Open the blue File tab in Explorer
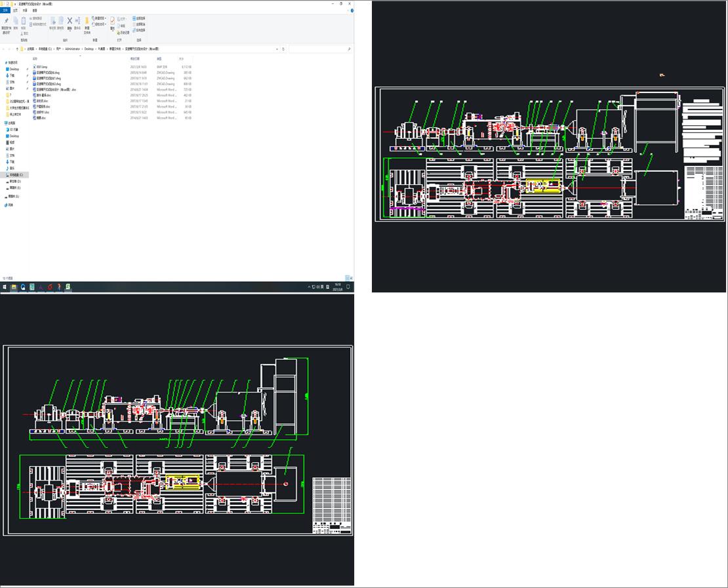 5,10
